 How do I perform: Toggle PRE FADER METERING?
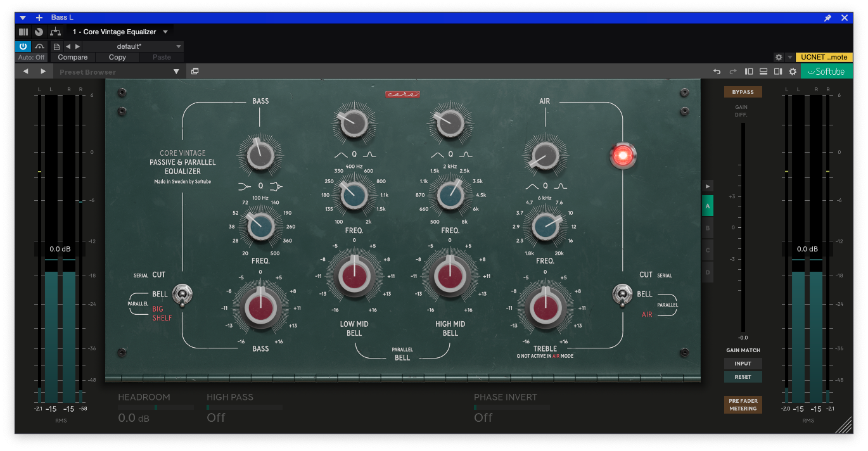click(x=743, y=405)
